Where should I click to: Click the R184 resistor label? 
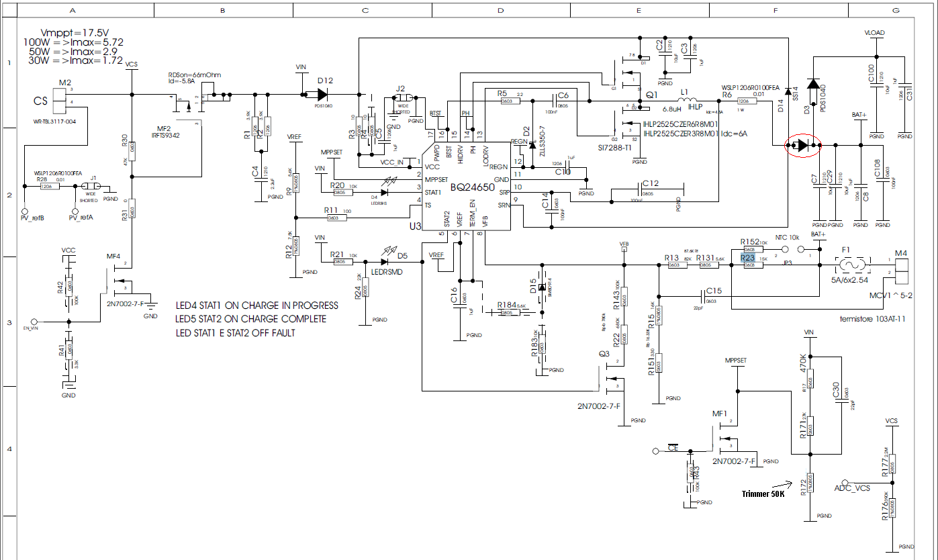click(x=508, y=306)
